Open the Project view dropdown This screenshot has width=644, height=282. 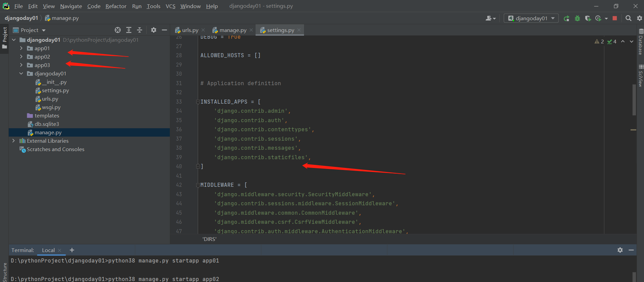(29, 30)
